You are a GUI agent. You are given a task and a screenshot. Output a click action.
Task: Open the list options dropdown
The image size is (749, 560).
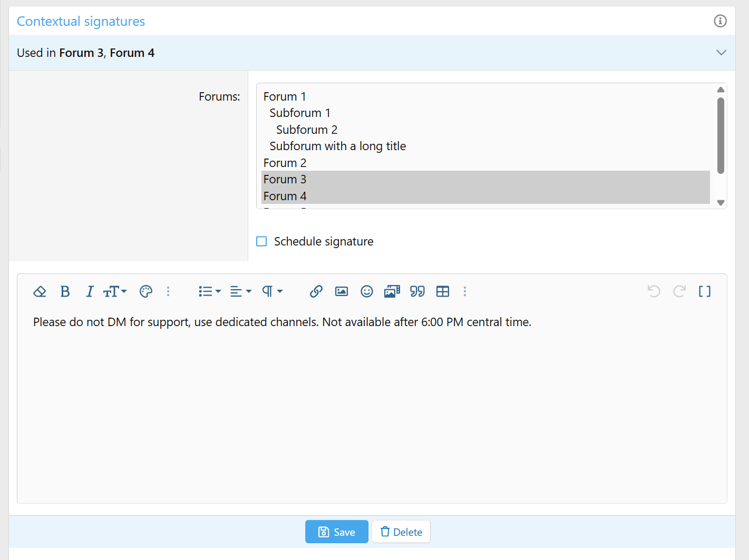click(210, 291)
